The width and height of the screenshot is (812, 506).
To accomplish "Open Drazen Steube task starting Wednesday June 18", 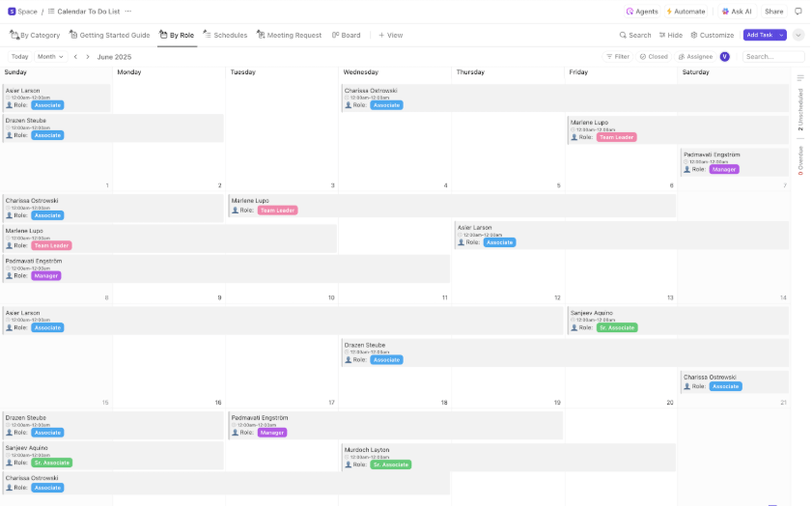I will [565, 352].
